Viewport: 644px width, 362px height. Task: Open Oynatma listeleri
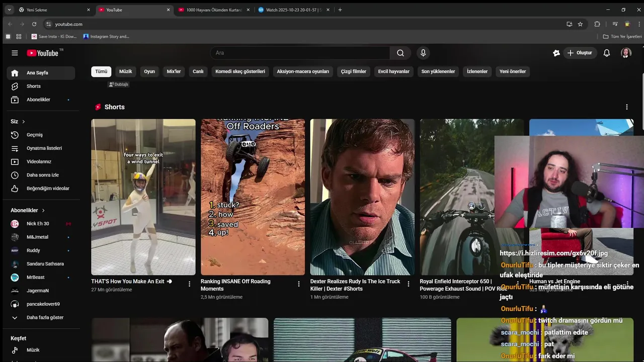coord(41,148)
